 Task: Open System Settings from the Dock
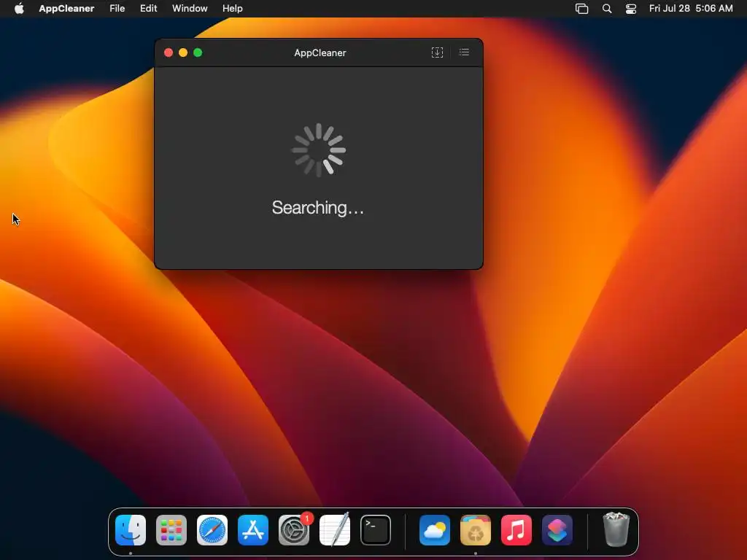click(x=294, y=530)
